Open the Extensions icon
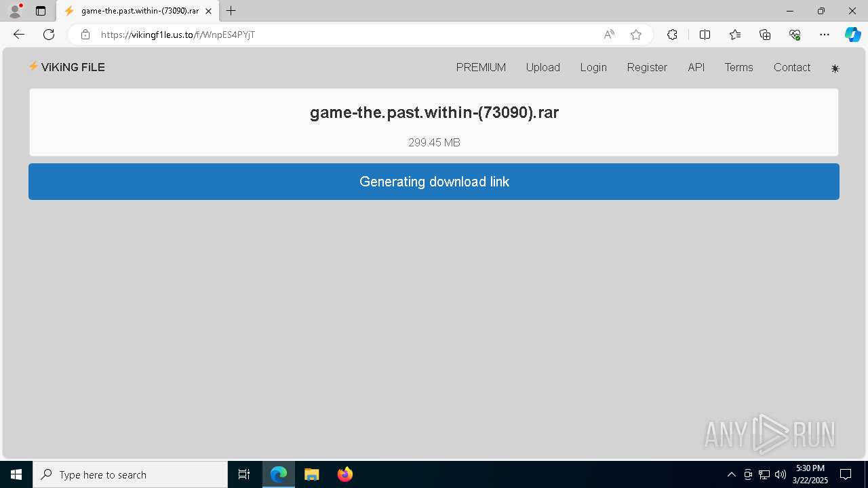 pyautogui.click(x=672, y=35)
